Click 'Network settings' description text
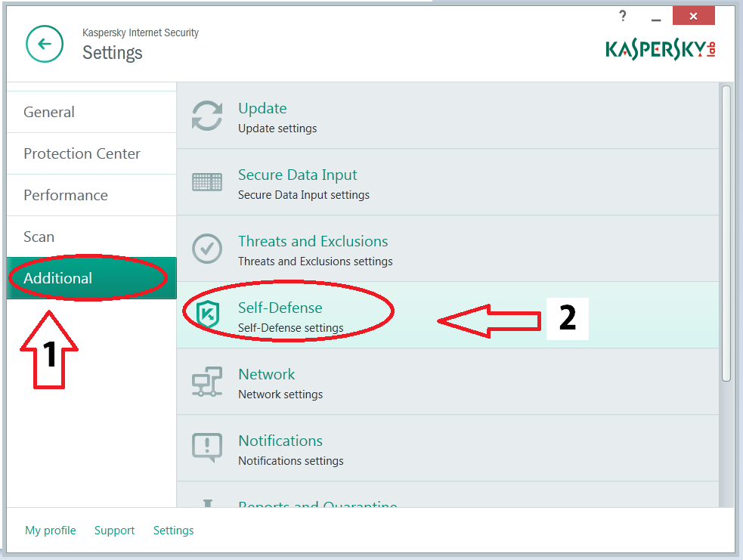This screenshot has width=743, height=560. click(280, 394)
